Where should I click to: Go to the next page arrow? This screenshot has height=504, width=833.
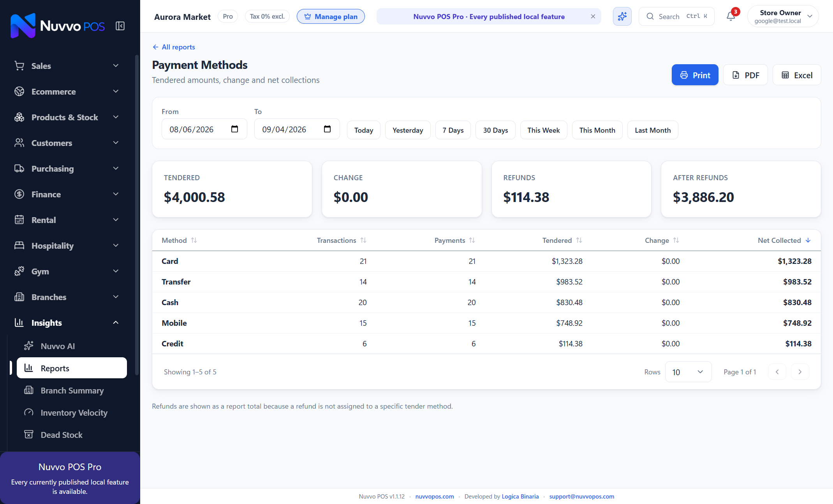tap(800, 372)
